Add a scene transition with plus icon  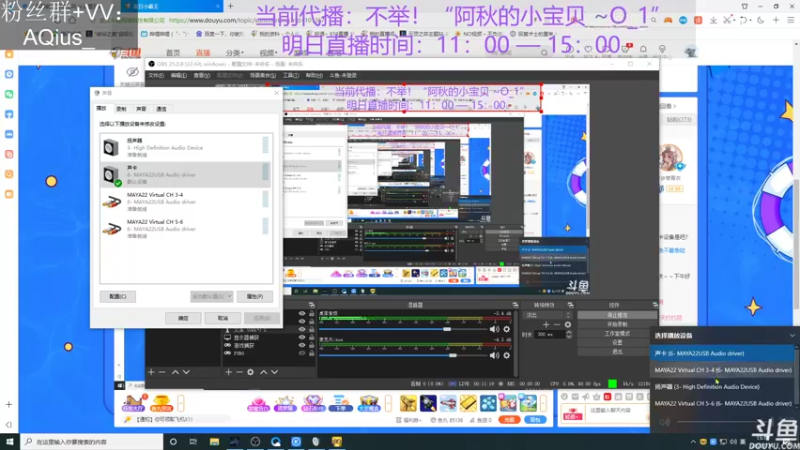[x=546, y=324]
